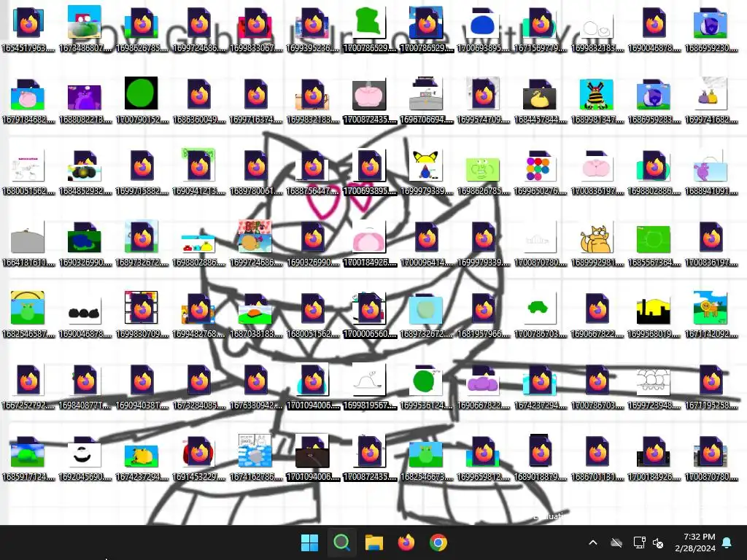The width and height of the screenshot is (747, 560).
Task: Select the file 1671195258 Firefox icon
Action: coord(711,380)
